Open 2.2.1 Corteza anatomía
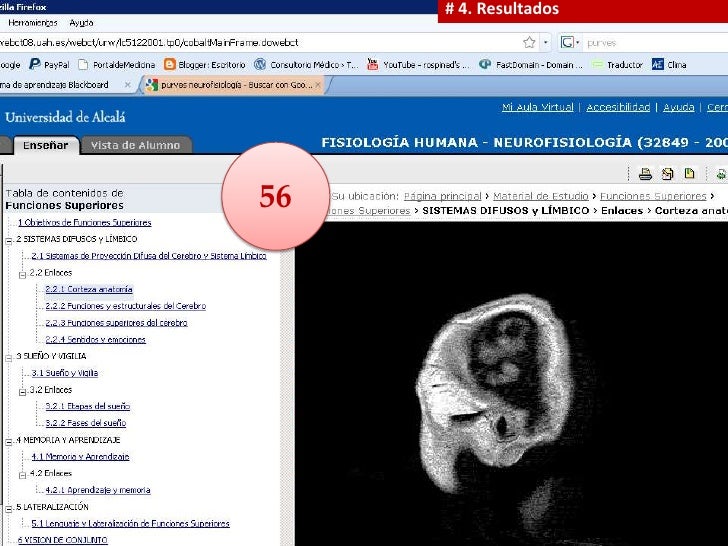 tap(89, 289)
